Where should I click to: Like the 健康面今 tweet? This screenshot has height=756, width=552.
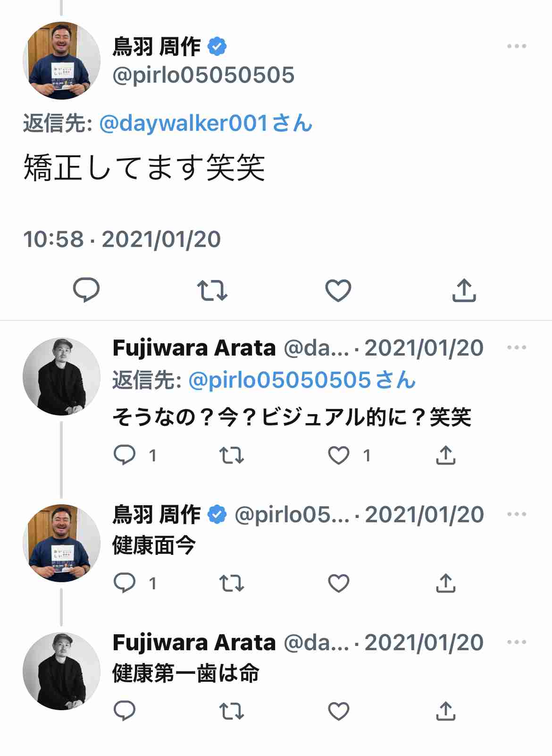click(339, 583)
